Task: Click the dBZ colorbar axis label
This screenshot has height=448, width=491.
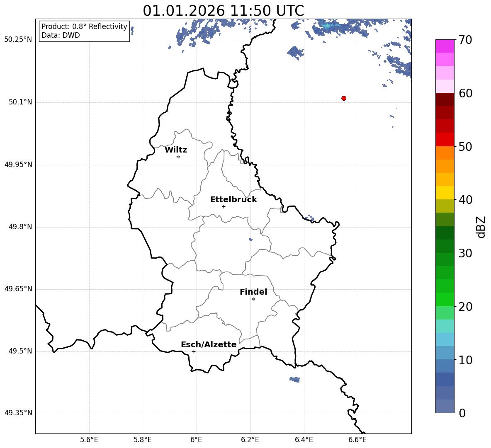Action: tap(481, 227)
